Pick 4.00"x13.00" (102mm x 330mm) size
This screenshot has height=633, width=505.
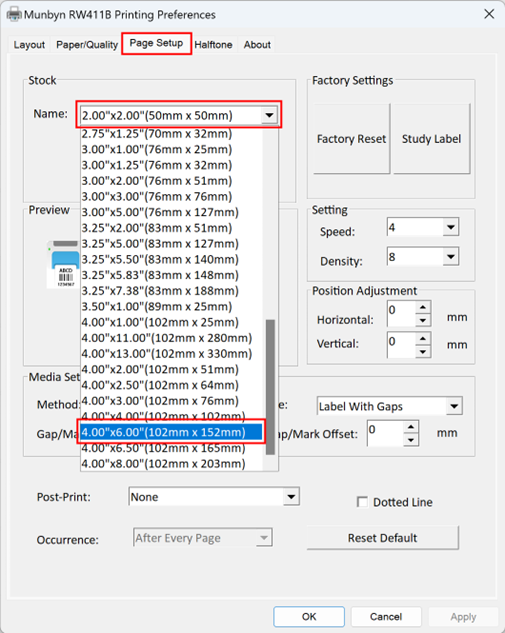click(x=172, y=354)
